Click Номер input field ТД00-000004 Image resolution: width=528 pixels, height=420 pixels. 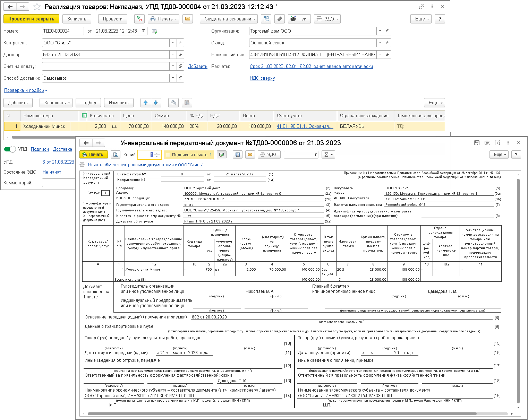click(62, 31)
